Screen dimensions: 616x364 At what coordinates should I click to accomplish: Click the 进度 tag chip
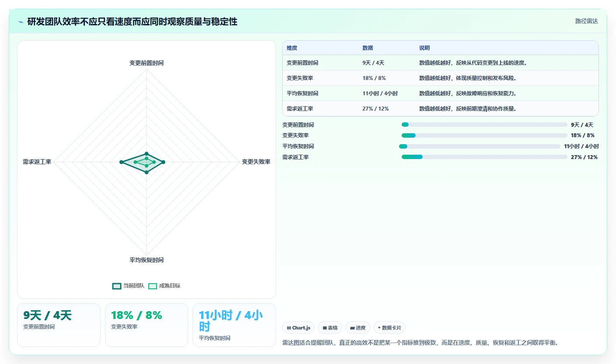(358, 328)
